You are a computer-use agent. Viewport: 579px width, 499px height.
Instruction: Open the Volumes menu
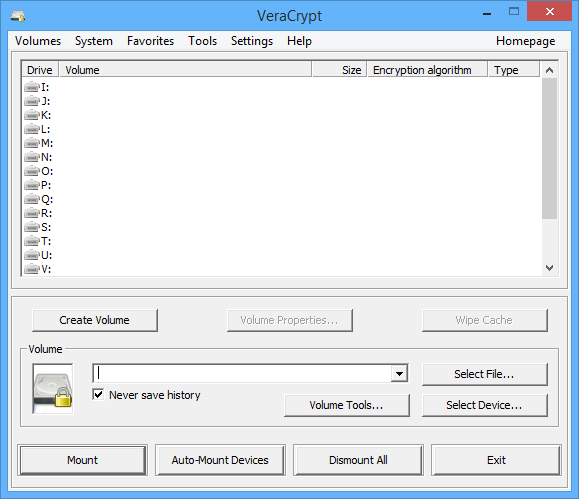38,41
